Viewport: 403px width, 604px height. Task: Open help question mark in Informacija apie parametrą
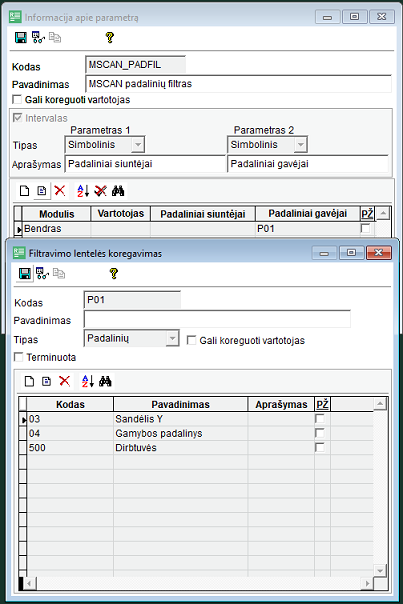110,37
